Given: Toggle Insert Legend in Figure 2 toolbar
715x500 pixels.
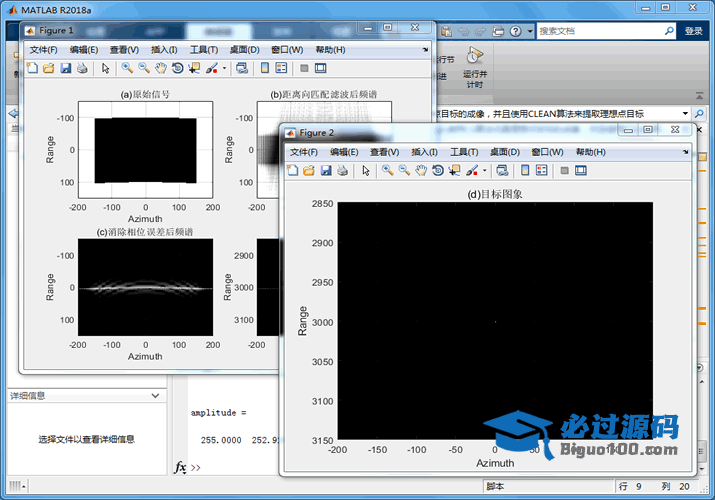Looking at the screenshot, I should click(x=539, y=171).
